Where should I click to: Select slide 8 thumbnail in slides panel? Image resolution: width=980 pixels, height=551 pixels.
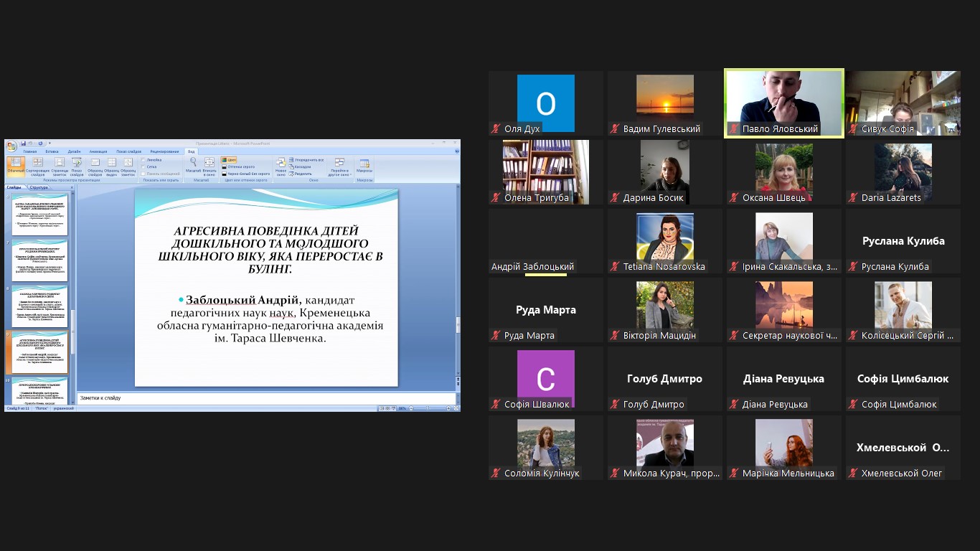click(x=39, y=306)
